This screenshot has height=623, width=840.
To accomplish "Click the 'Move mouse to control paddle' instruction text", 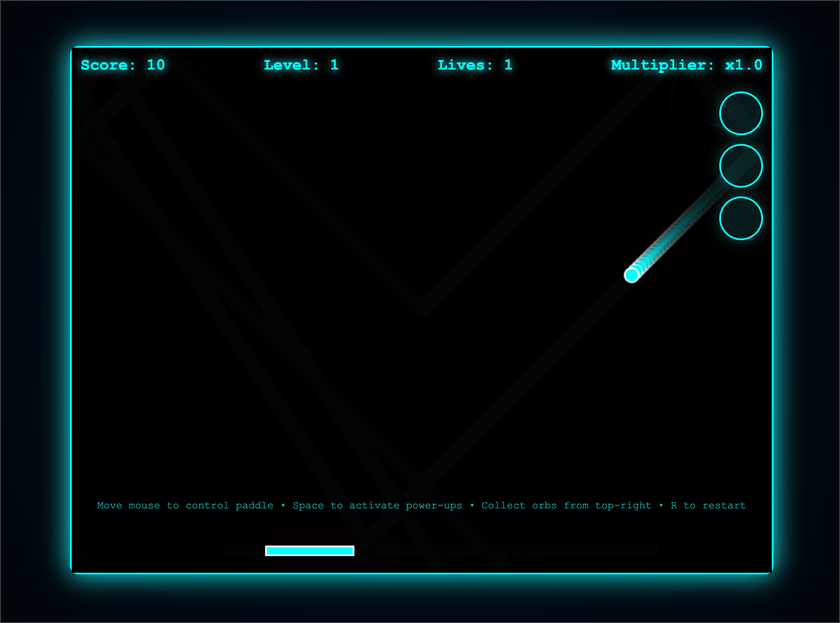I will click(x=185, y=505).
